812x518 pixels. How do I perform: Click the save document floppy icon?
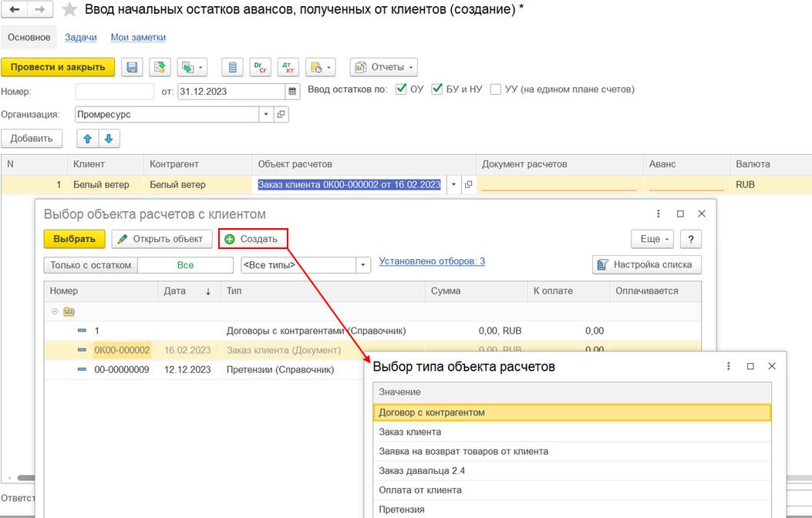pos(132,67)
